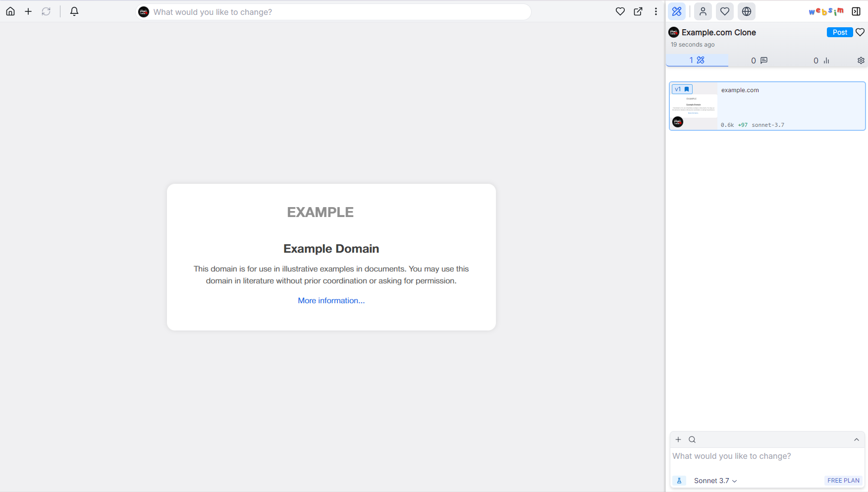
Task: Switch to the stats tab
Action: click(x=821, y=60)
